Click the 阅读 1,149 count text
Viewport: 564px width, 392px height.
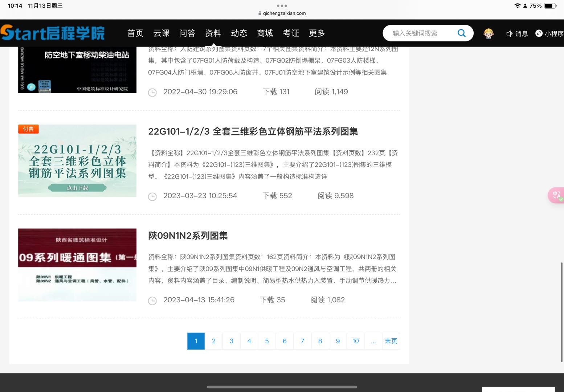point(331,91)
